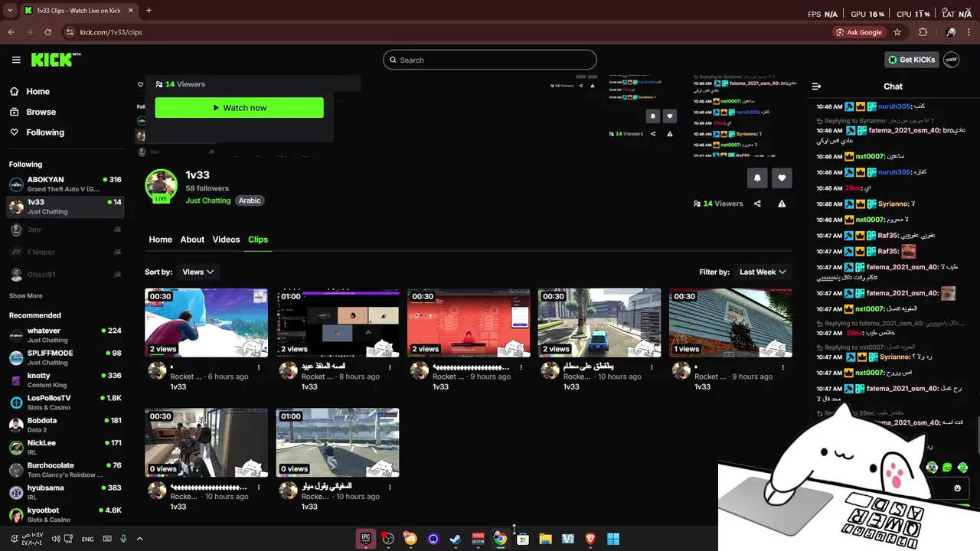Open recommended channel NickLee

65,448
